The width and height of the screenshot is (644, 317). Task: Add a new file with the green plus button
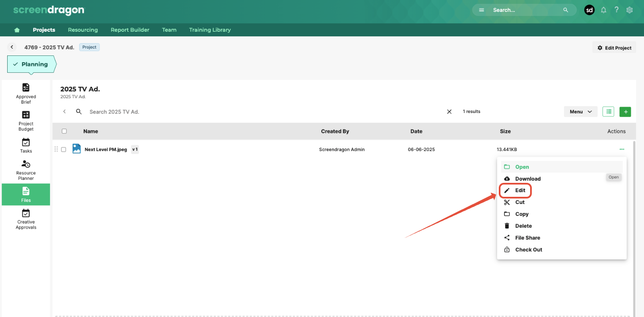[x=625, y=112]
